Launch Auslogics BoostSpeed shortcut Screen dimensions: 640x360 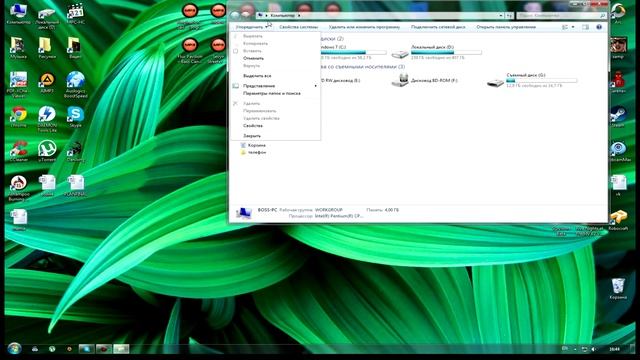(x=76, y=85)
